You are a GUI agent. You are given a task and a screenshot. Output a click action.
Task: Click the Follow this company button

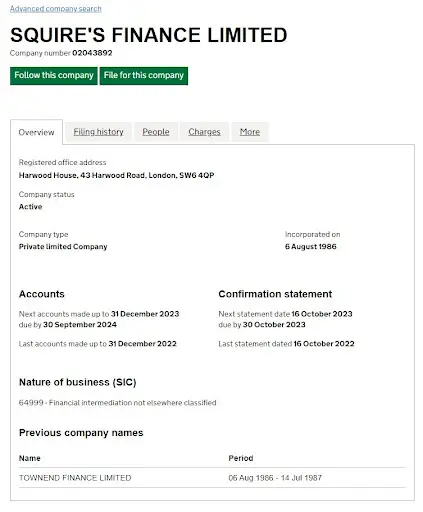[54, 76]
